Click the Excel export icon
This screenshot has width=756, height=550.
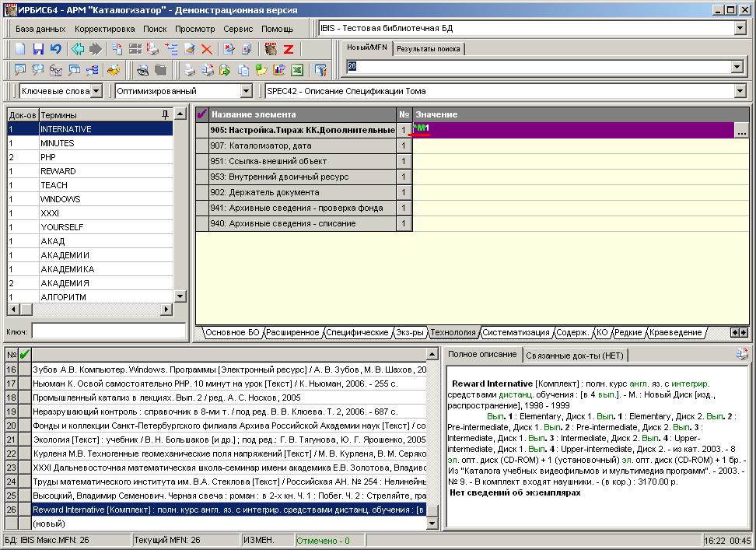[x=296, y=70]
